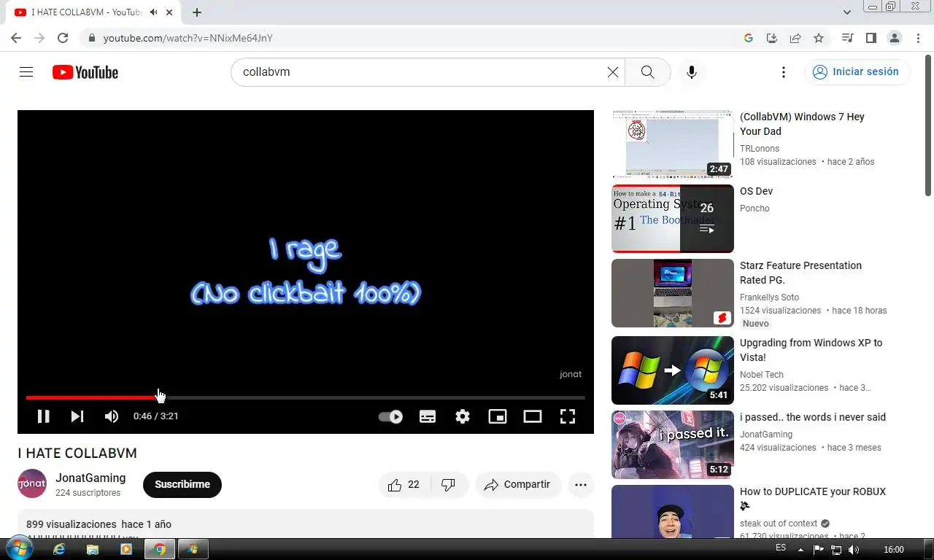Clear the search box with X
The height and width of the screenshot is (560, 934).
click(x=613, y=72)
